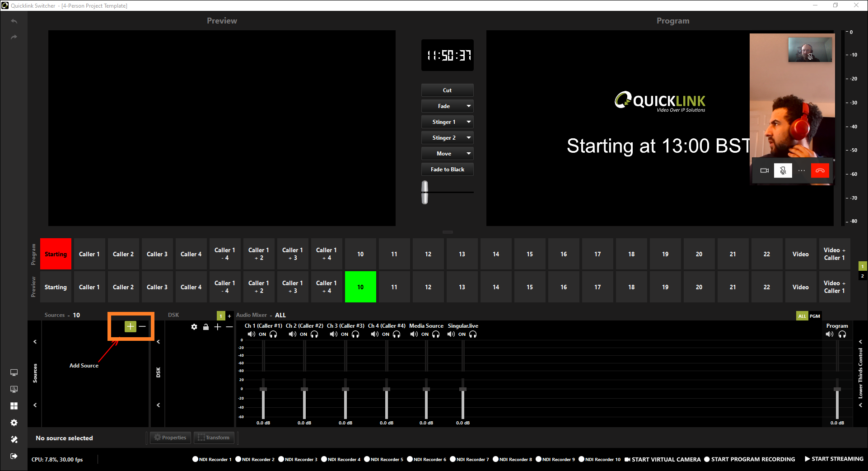Remove DSK item with minus icon
868x471 pixels.
229,327
